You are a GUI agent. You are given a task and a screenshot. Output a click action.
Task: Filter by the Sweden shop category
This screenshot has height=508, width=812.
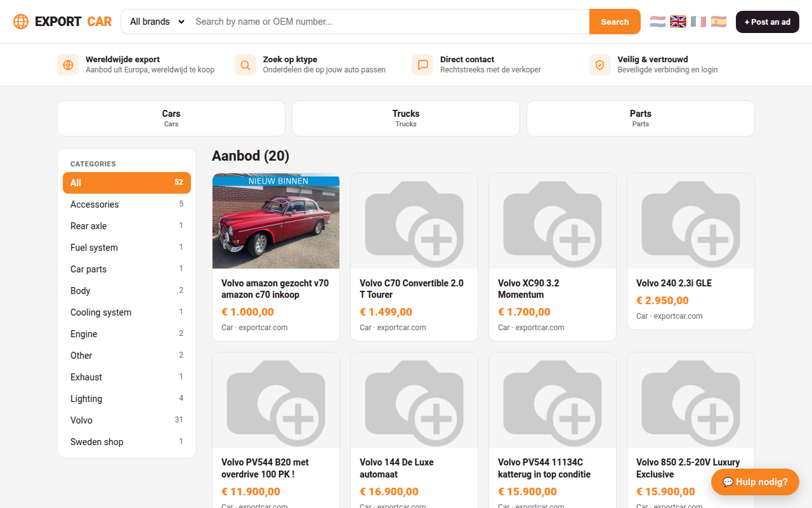(x=127, y=442)
